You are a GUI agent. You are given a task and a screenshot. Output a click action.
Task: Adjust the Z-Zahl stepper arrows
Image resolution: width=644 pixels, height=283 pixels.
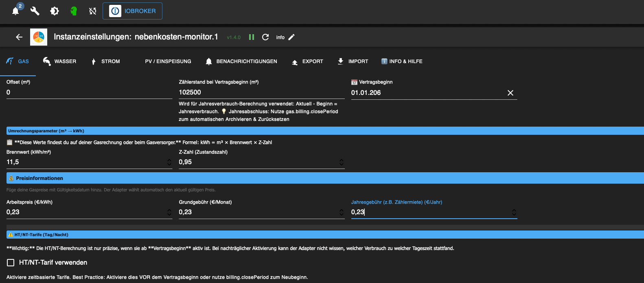[x=342, y=162]
